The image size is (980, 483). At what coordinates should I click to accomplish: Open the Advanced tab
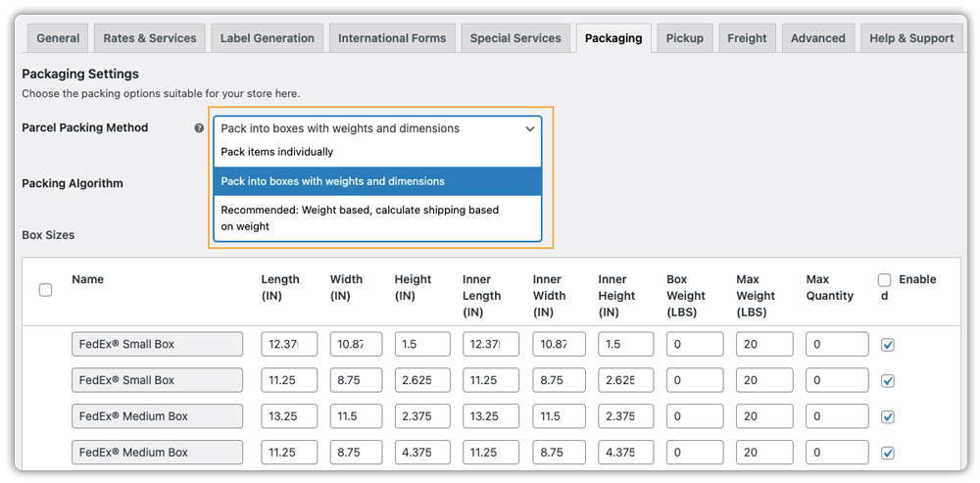tap(817, 38)
